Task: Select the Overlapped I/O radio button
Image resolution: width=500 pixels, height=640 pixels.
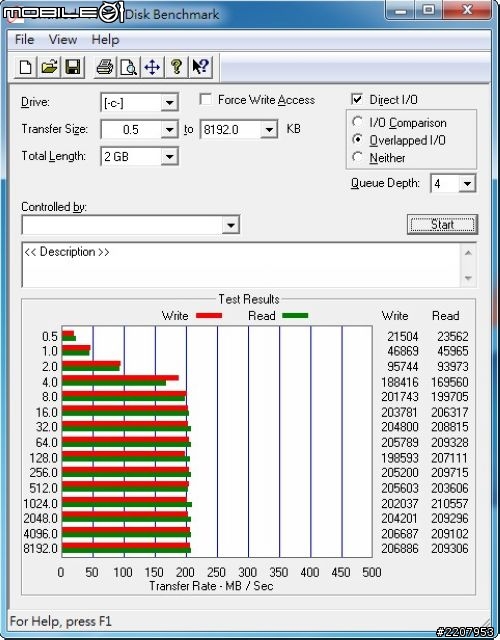Action: 358,140
